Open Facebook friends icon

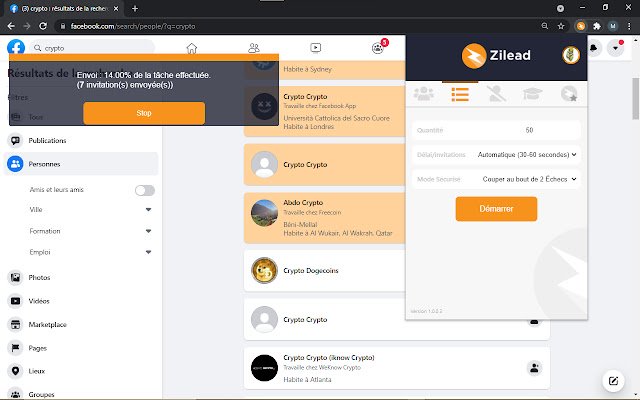254,48
